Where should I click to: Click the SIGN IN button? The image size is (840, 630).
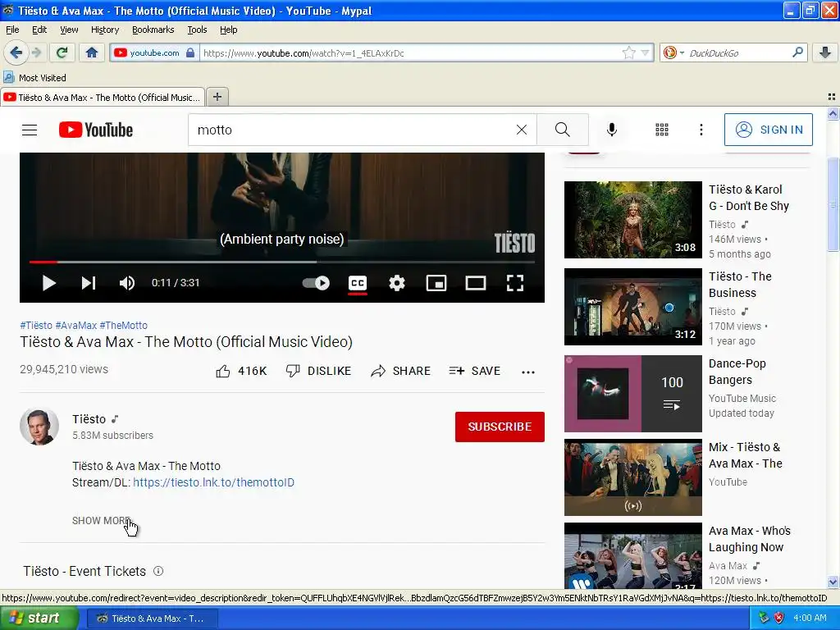[768, 130]
